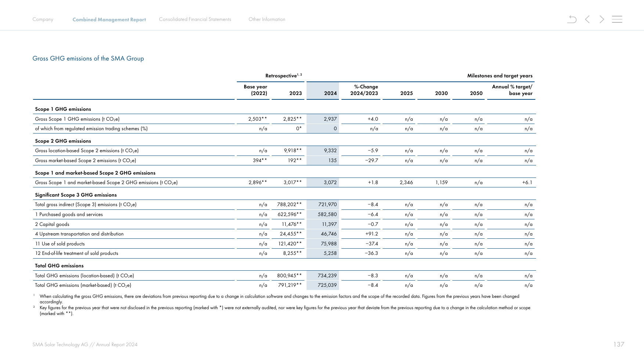
Task: Click the 2024 value "5,258"
Action: click(x=330, y=253)
